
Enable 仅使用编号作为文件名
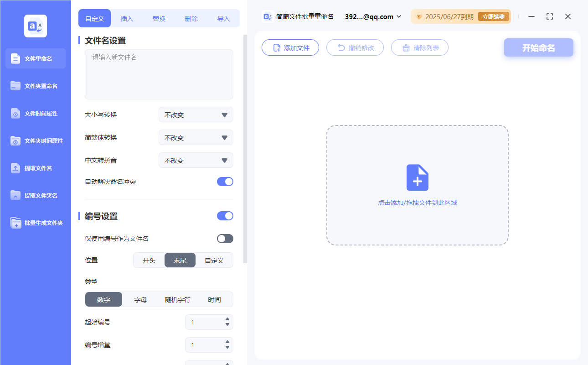click(x=225, y=238)
